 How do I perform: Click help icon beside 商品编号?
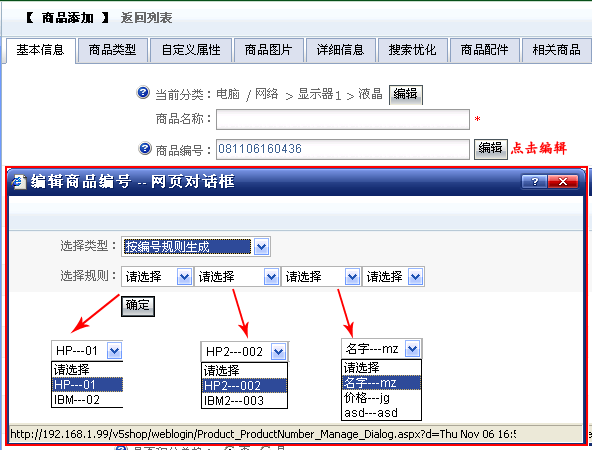pos(145,148)
